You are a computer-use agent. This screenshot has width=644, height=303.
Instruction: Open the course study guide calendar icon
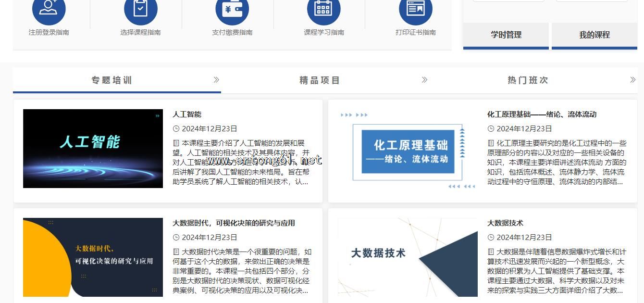pyautogui.click(x=323, y=9)
